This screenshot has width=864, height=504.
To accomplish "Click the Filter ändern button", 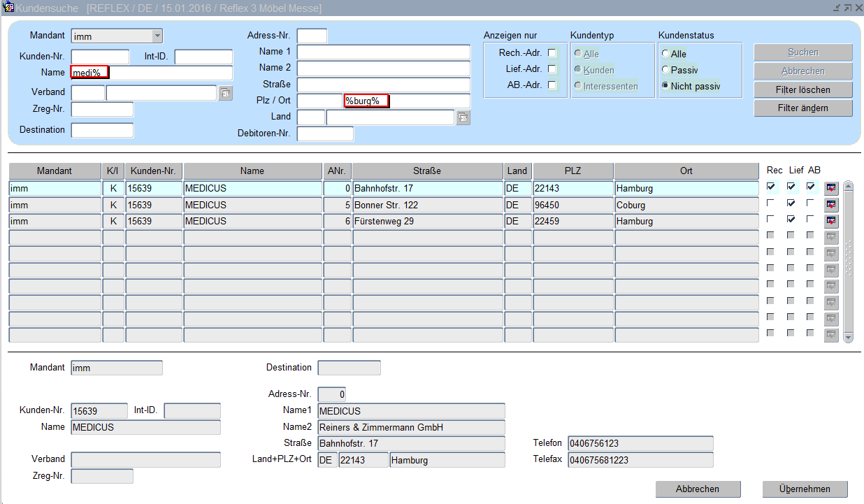I will (x=802, y=108).
